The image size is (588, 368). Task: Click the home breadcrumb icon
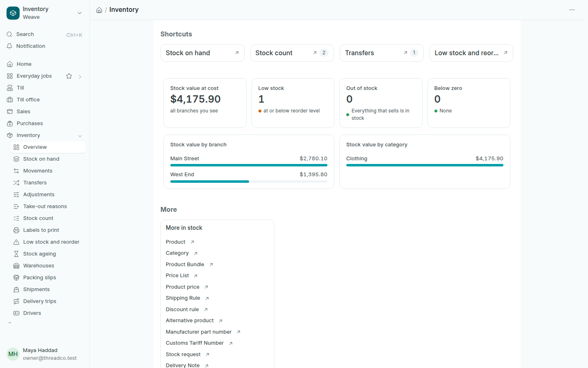(99, 10)
